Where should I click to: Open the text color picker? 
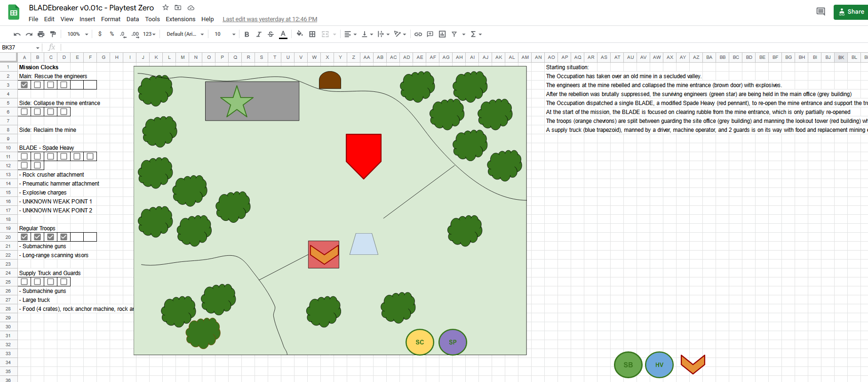point(283,34)
